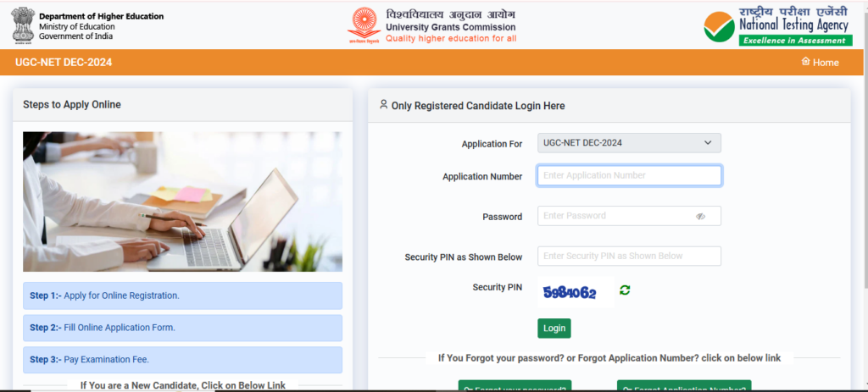Screen dimensions: 868x392
Task: Click the Forgot your password button
Action: coord(515,386)
